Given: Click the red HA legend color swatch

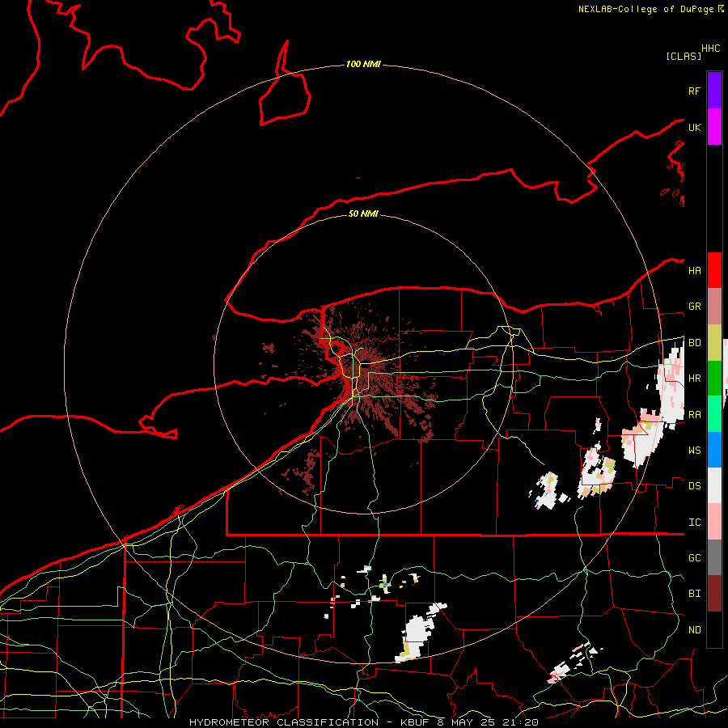Looking at the screenshot, I should point(714,270).
